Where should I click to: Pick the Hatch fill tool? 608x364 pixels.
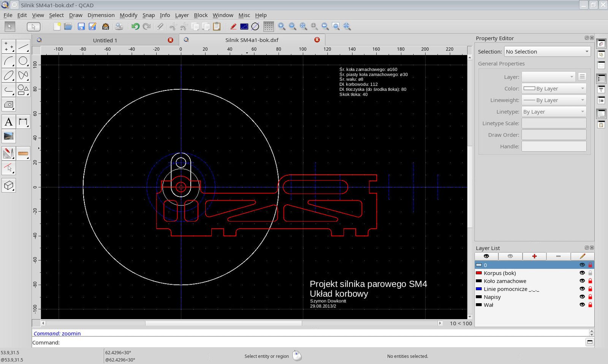9,104
